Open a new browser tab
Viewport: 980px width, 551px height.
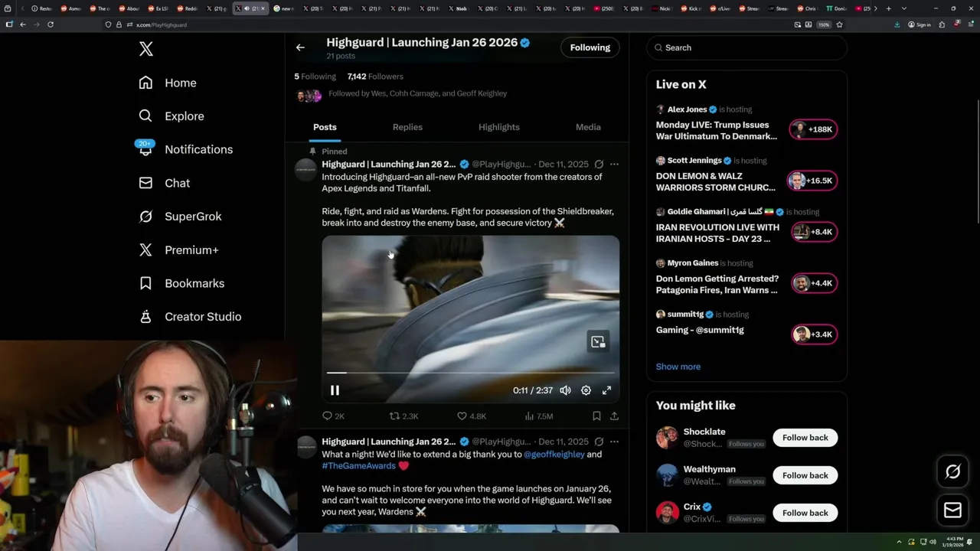coord(888,8)
